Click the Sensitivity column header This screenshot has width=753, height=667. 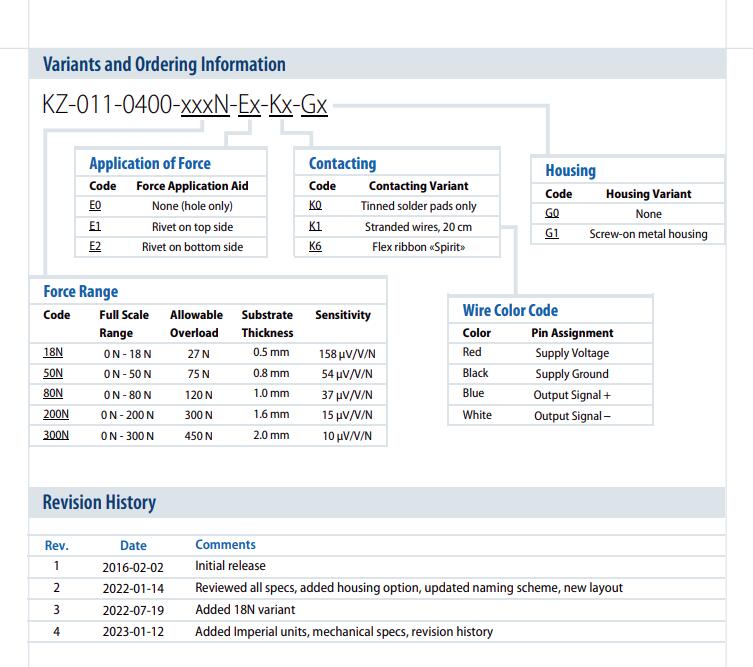[x=343, y=315]
